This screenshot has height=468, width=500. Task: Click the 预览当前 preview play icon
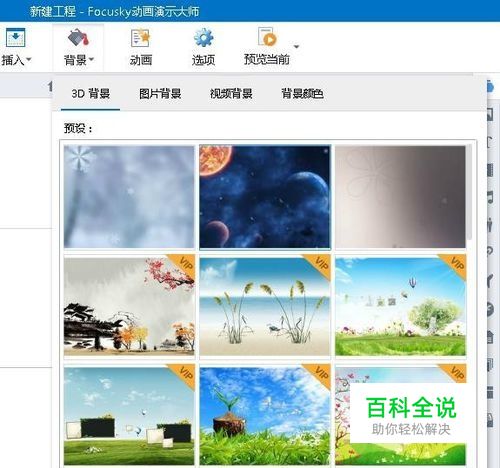coord(267,37)
